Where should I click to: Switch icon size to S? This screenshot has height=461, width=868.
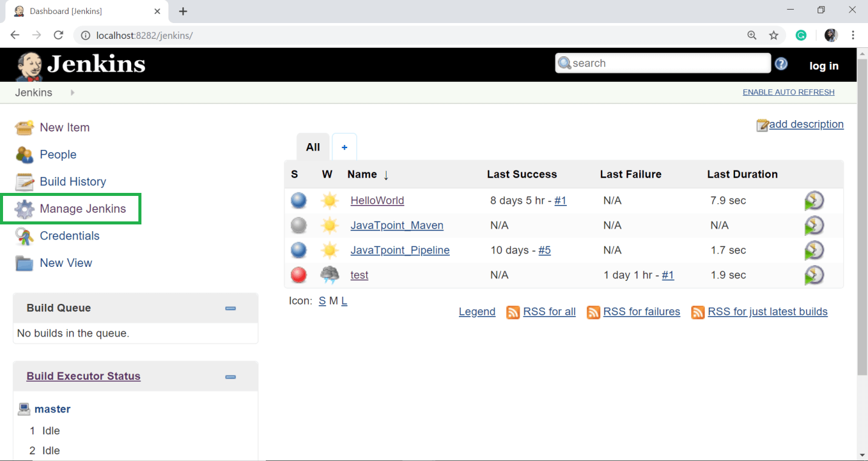[x=322, y=301]
